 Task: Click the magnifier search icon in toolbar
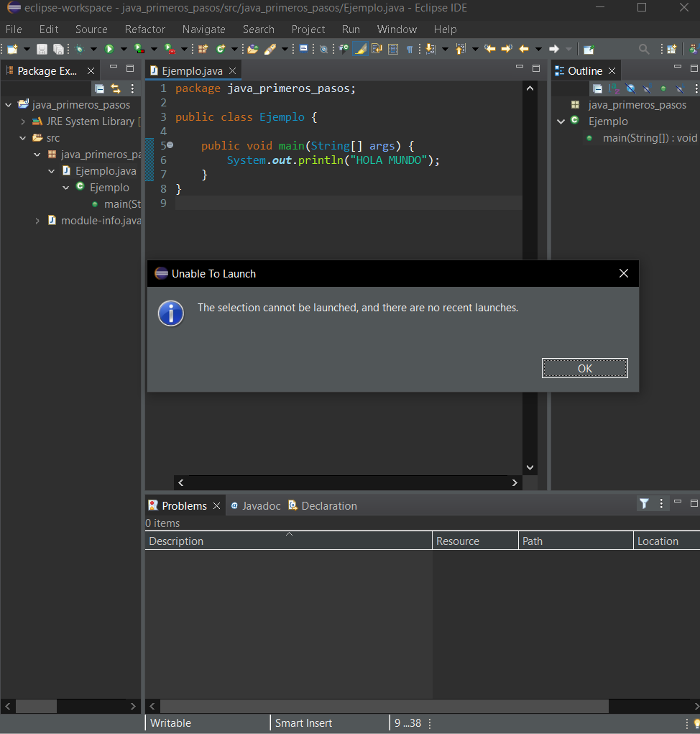(x=644, y=49)
